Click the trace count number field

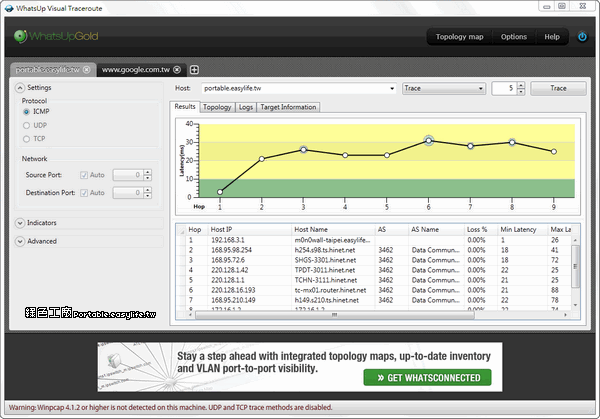coord(504,88)
